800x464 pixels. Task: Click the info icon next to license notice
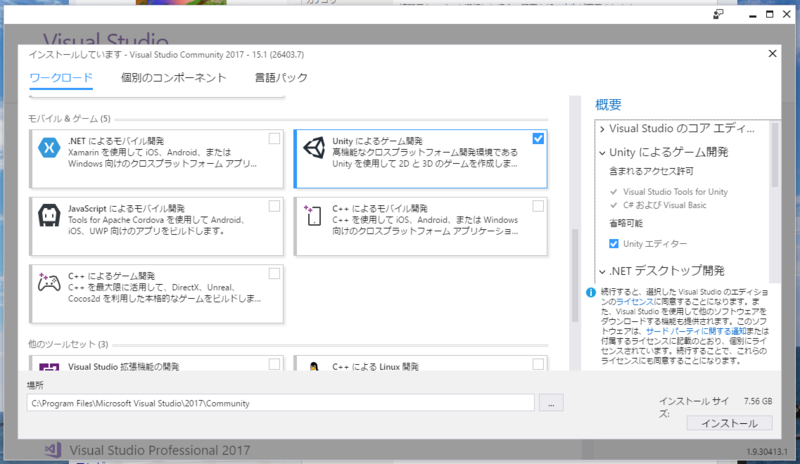tap(591, 292)
